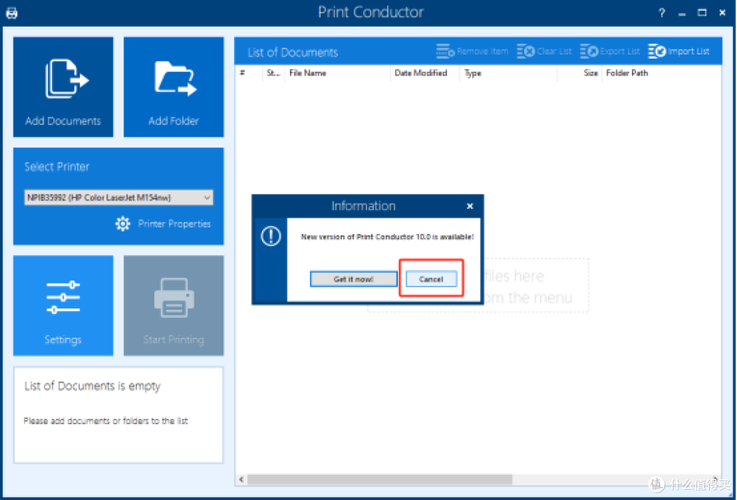Minimize the Print Conductor window
The image size is (737, 500).
click(682, 14)
